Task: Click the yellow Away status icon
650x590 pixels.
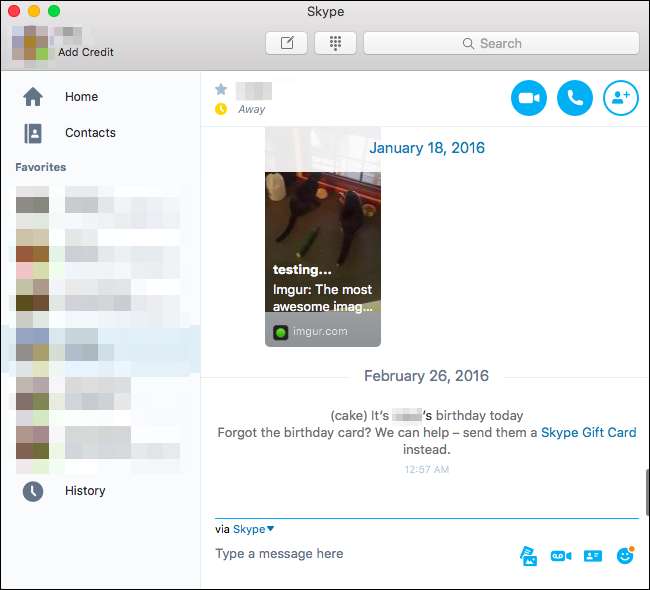Action: [221, 109]
